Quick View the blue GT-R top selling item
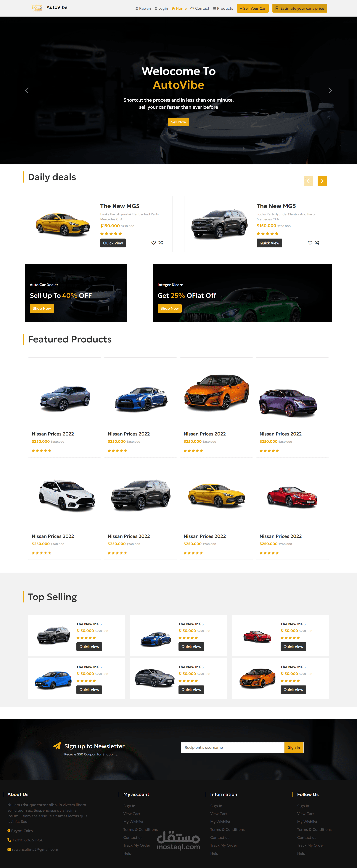The image size is (357, 868). click(x=191, y=647)
